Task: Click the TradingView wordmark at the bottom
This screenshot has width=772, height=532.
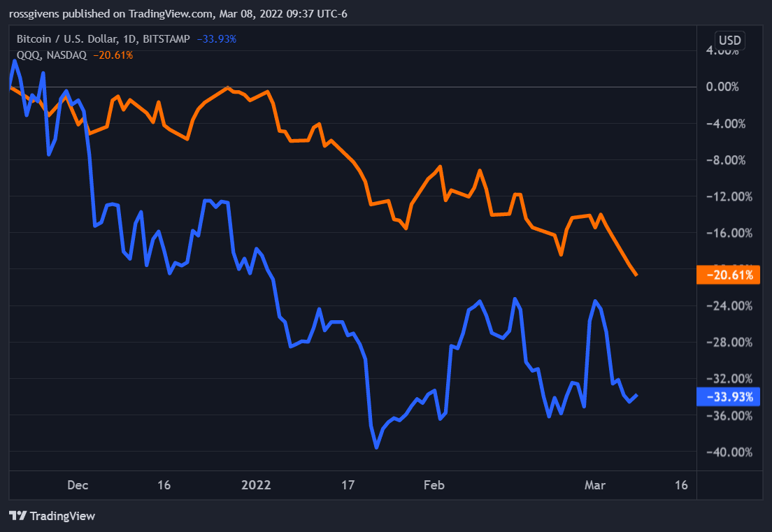Action: (63, 517)
